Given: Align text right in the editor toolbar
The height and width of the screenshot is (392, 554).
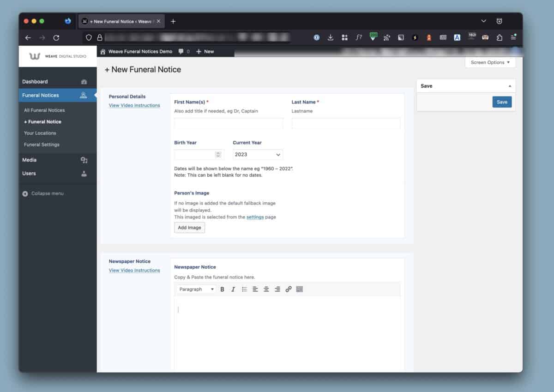Looking at the screenshot, I should (277, 289).
